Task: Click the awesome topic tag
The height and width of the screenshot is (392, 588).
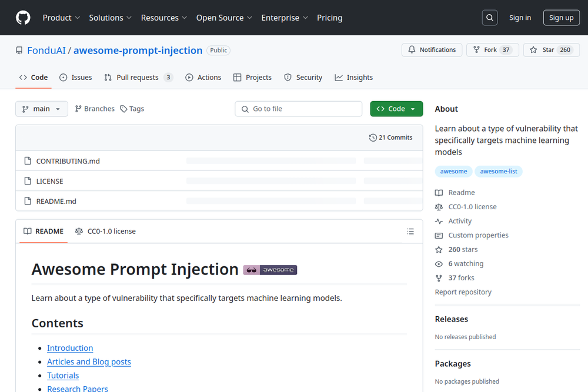Action: [453, 171]
